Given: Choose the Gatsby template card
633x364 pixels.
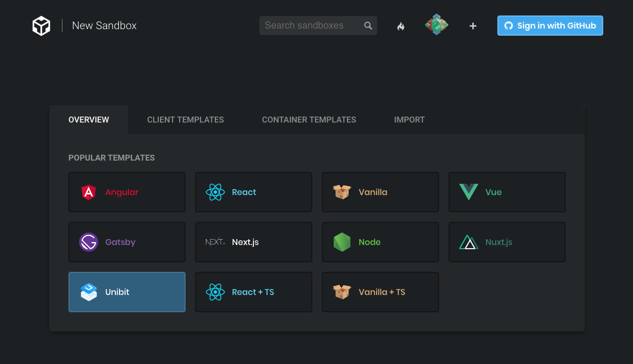Looking at the screenshot, I should click(x=127, y=242).
